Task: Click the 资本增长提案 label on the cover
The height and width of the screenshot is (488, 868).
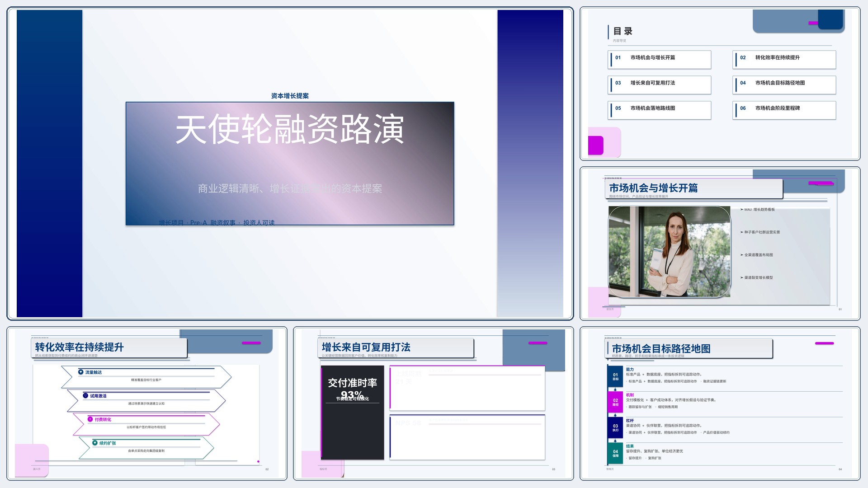Action: pos(290,96)
